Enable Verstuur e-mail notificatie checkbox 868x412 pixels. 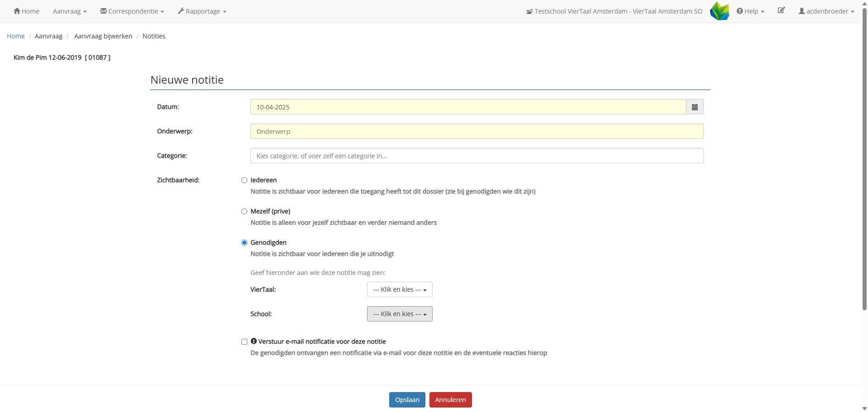point(244,342)
